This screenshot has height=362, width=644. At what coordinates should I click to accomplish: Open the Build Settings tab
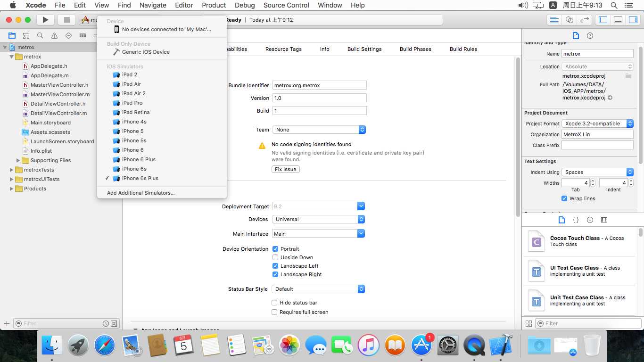[364, 49]
